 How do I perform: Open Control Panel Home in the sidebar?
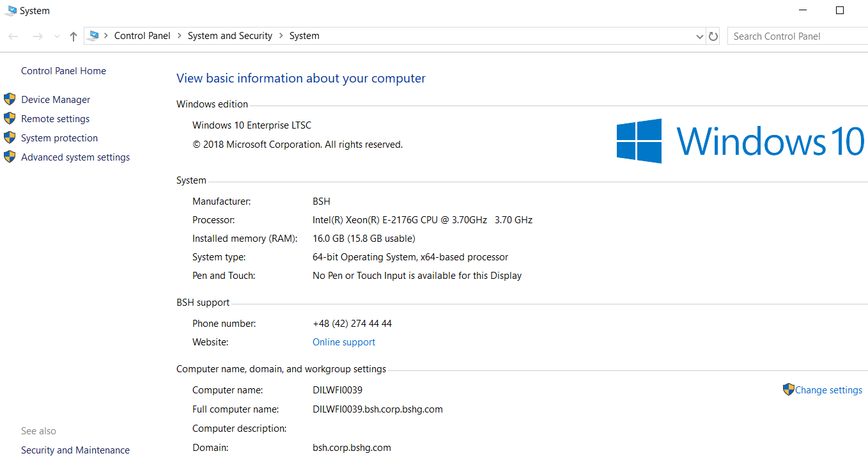63,71
